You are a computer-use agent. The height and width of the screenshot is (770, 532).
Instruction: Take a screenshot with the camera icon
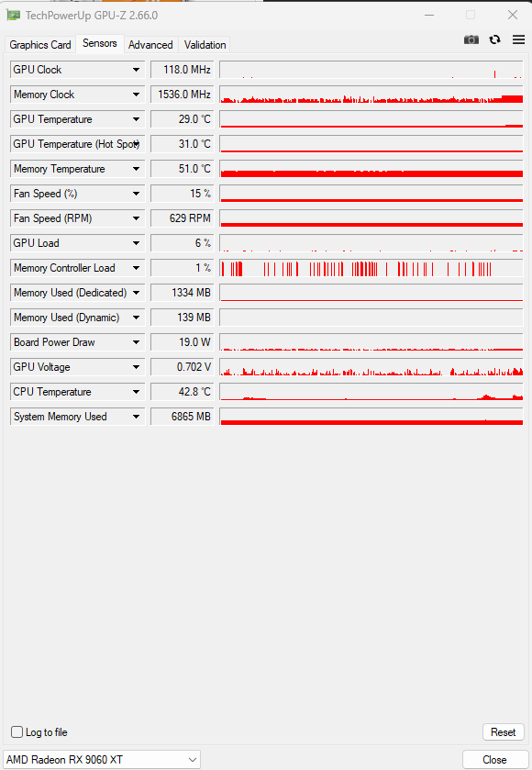[471, 39]
